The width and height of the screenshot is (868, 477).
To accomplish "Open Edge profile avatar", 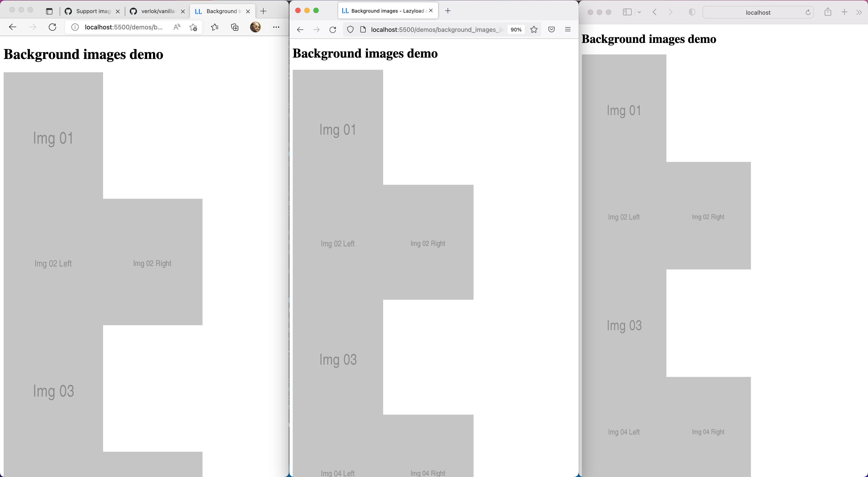I will pos(255,27).
